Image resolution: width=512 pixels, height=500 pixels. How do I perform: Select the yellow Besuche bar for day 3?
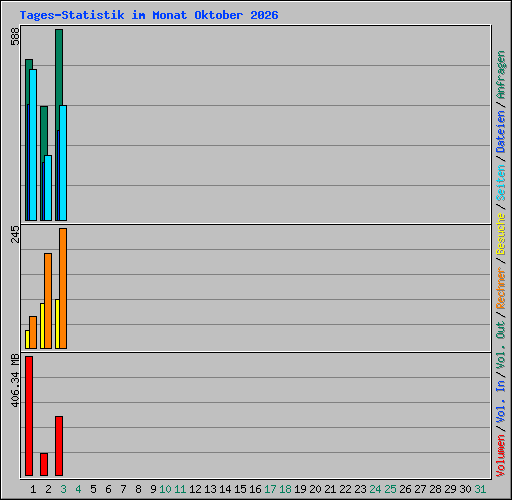(x=57, y=324)
